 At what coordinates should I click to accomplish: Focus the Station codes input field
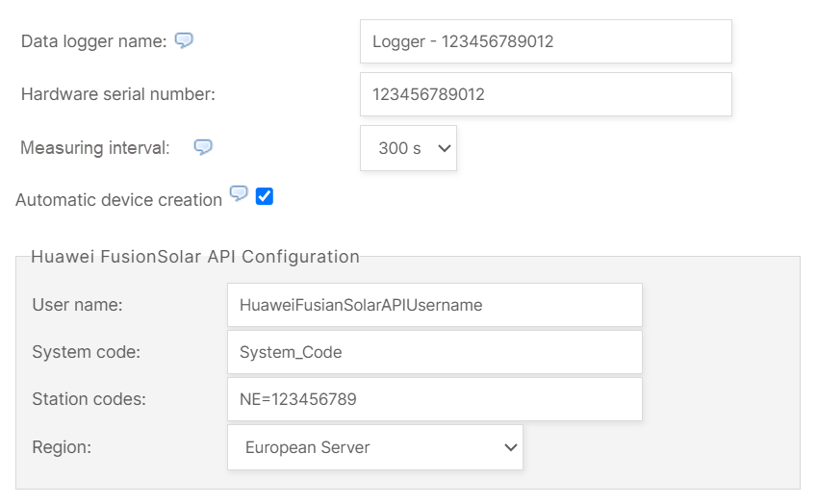pyautogui.click(x=435, y=399)
